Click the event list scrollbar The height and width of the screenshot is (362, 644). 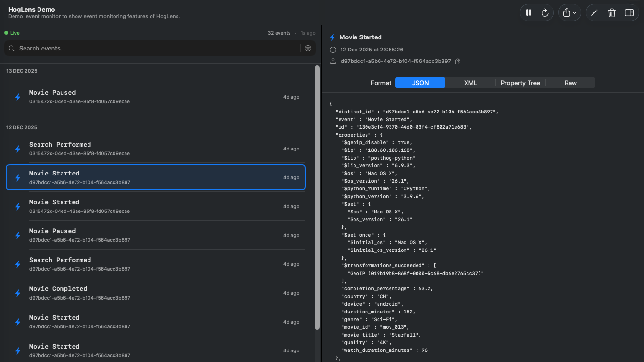point(317,197)
